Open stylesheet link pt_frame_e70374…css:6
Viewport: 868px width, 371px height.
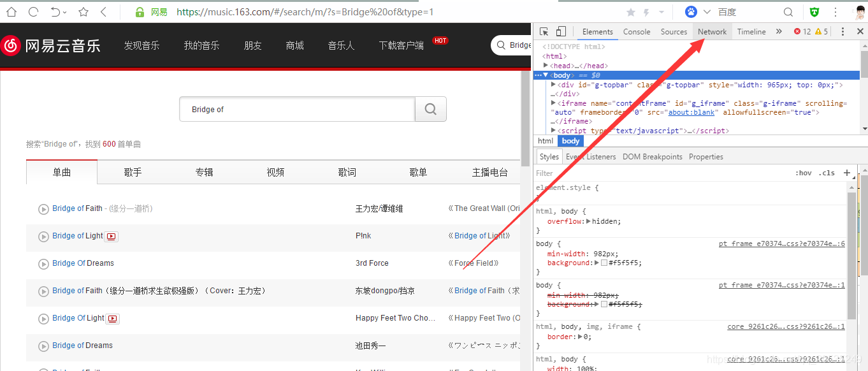pos(782,244)
